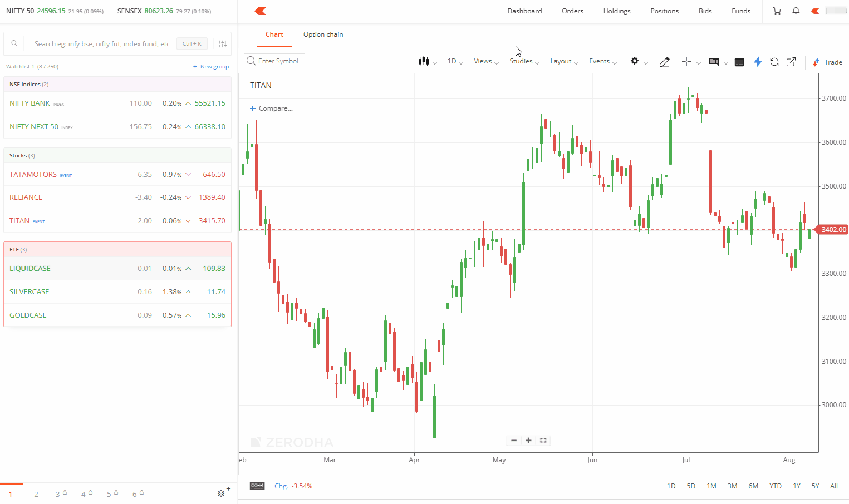Toggle the data table view icon
This screenshot has height=504, width=849.
tap(739, 62)
